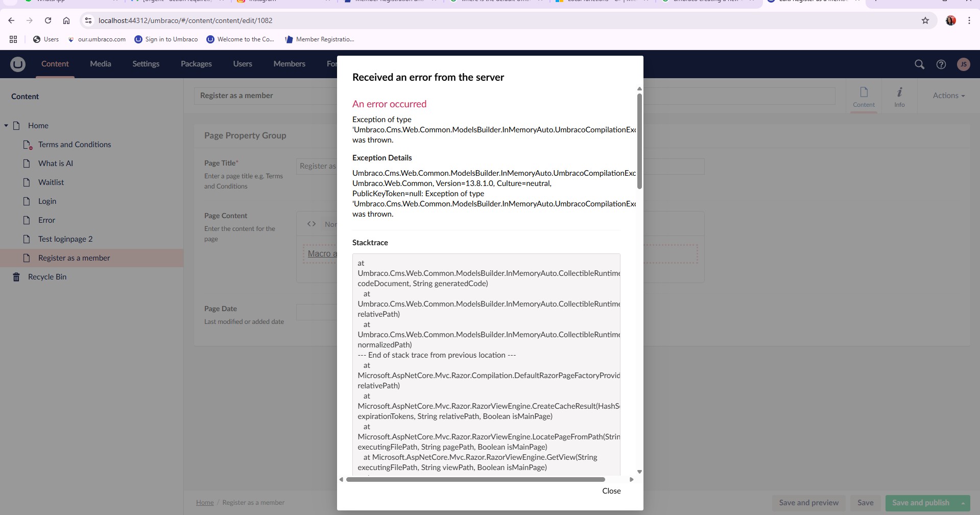
Task: Click the Home document icon in tree
Action: click(16, 126)
